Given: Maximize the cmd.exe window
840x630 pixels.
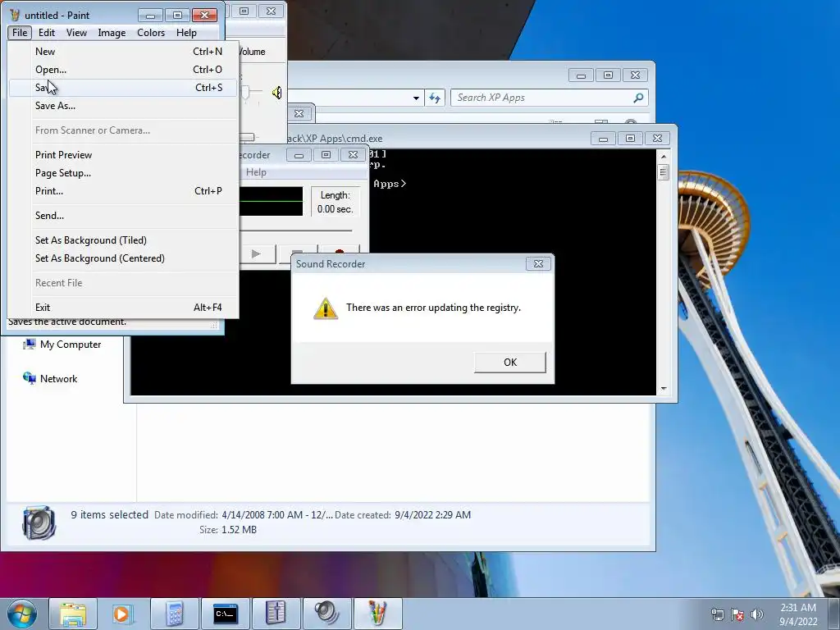Looking at the screenshot, I should 630,138.
